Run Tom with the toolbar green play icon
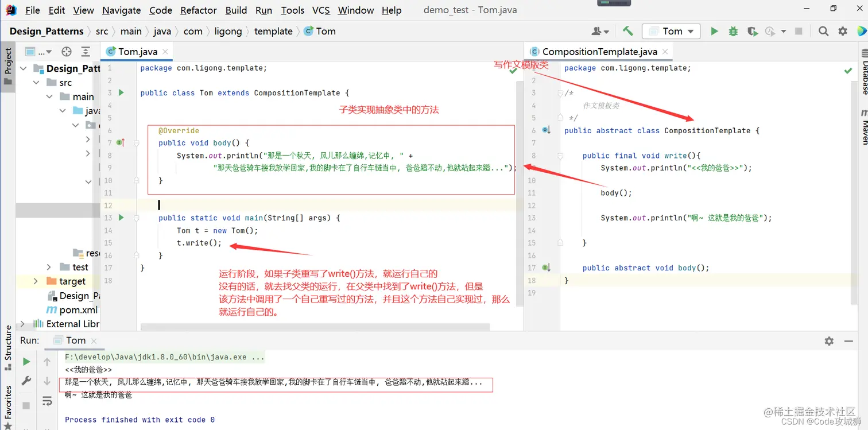868x430 pixels. 714,31
